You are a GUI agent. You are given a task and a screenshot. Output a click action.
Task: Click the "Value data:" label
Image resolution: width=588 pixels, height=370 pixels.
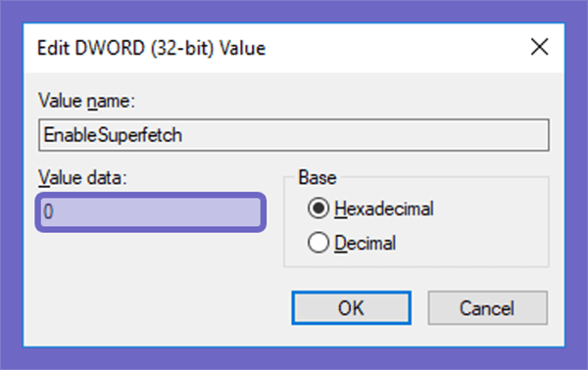click(x=83, y=178)
